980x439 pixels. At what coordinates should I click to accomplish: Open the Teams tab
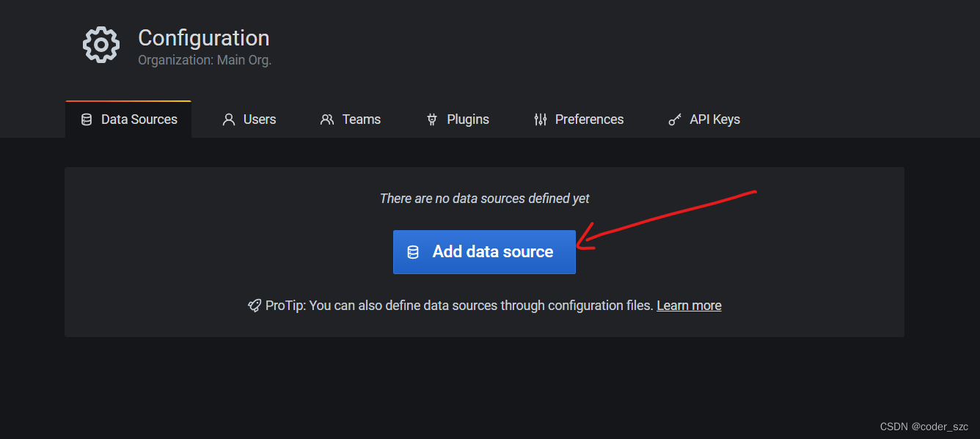coord(351,119)
